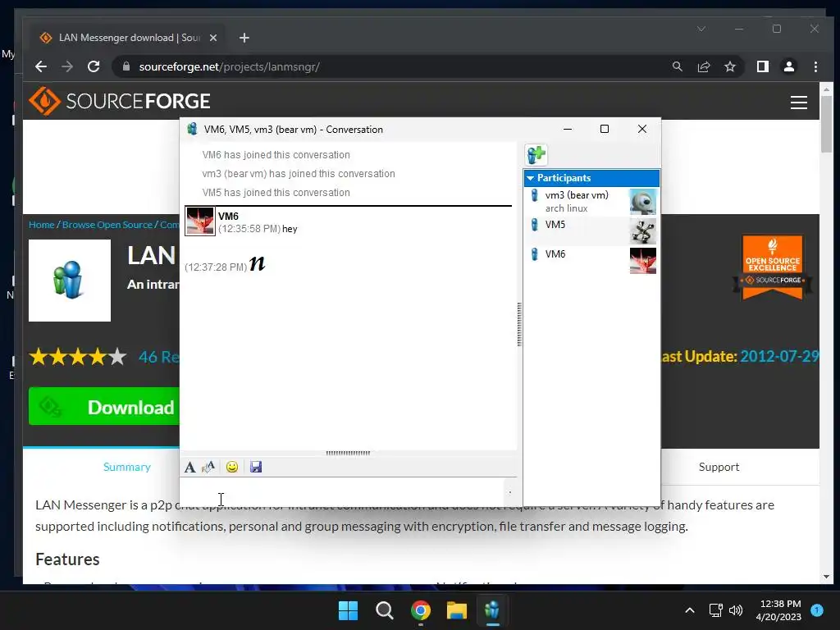
Task: Bookmark this page with the star icon
Action: coord(729,66)
